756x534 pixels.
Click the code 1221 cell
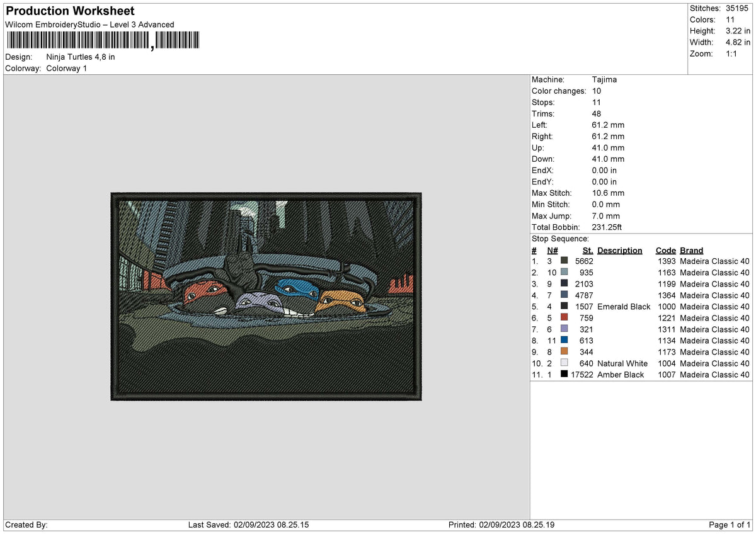tap(665, 318)
